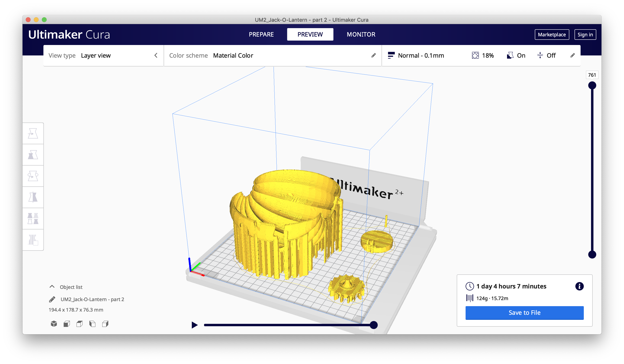The height and width of the screenshot is (364, 624).
Task: Click pencil icon beside UM2_Jack-O-Lantern model name
Action: pyautogui.click(x=52, y=299)
